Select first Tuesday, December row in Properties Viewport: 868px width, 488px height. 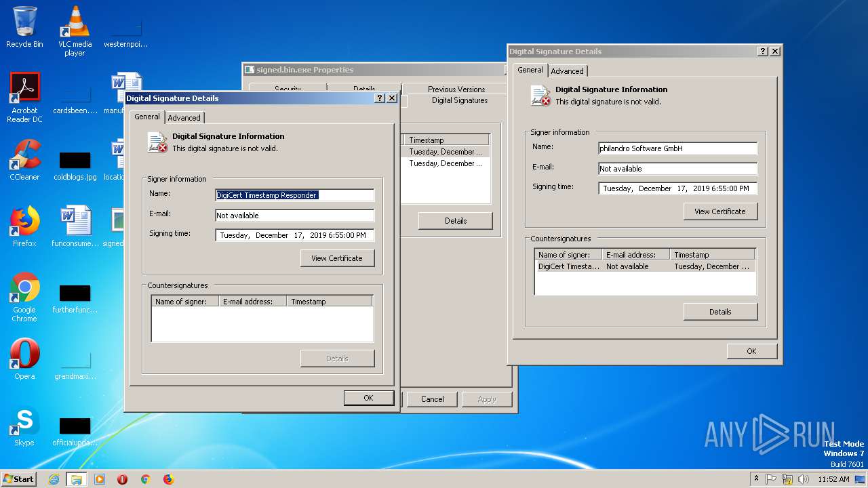pyautogui.click(x=447, y=152)
